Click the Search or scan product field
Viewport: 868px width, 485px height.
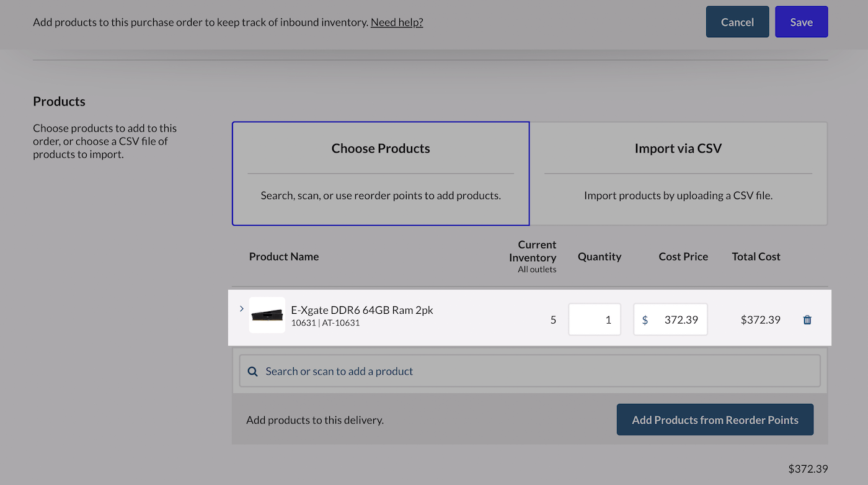529,372
